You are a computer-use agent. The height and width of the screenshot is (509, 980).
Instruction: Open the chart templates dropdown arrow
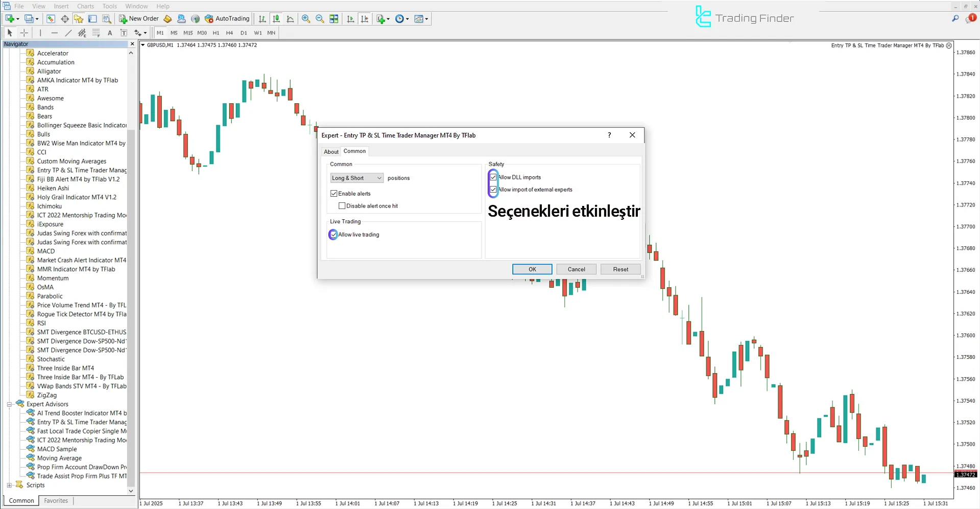pos(427,19)
